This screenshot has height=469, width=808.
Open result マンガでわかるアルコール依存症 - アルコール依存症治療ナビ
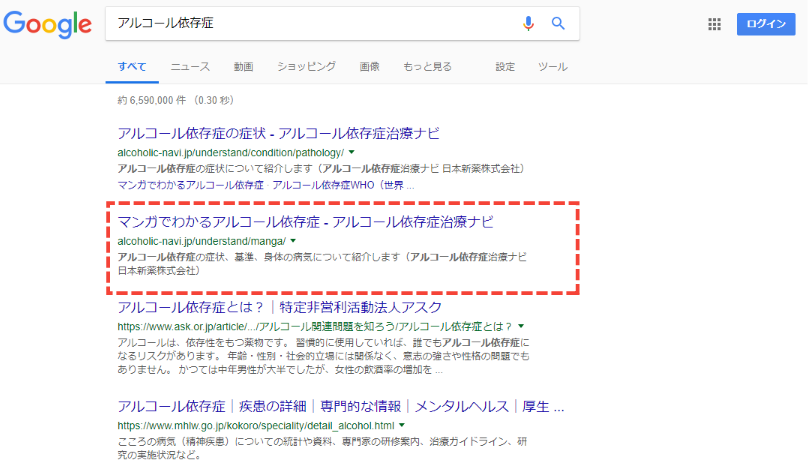[x=306, y=222]
